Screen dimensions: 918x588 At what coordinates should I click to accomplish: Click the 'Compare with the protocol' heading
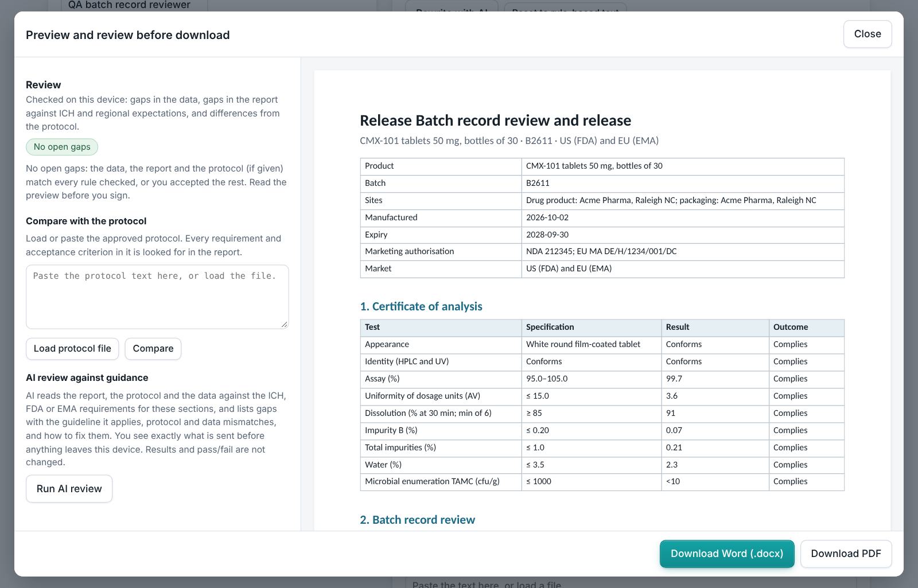[86, 221]
